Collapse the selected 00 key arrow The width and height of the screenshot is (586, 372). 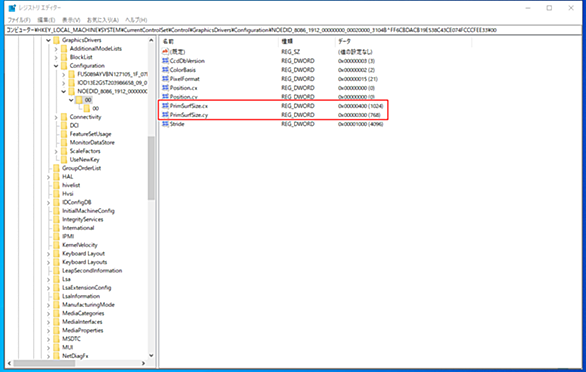pyautogui.click(x=71, y=100)
